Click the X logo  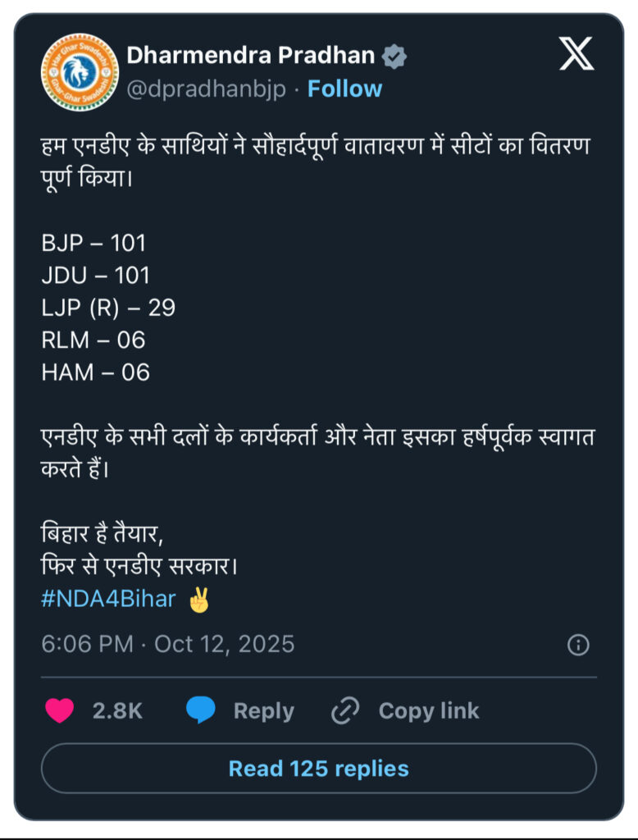click(576, 53)
